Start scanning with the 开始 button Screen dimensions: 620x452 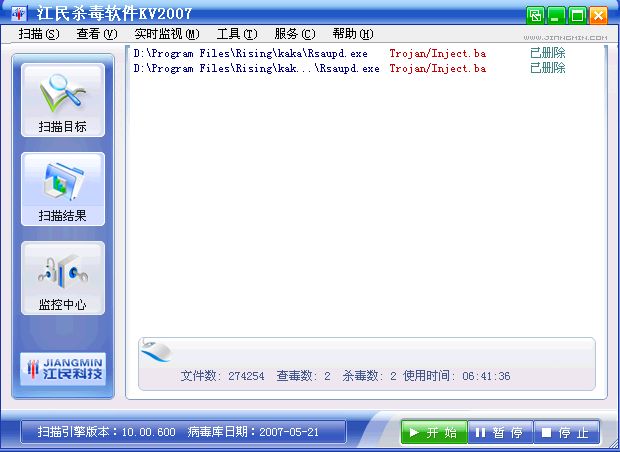click(434, 432)
